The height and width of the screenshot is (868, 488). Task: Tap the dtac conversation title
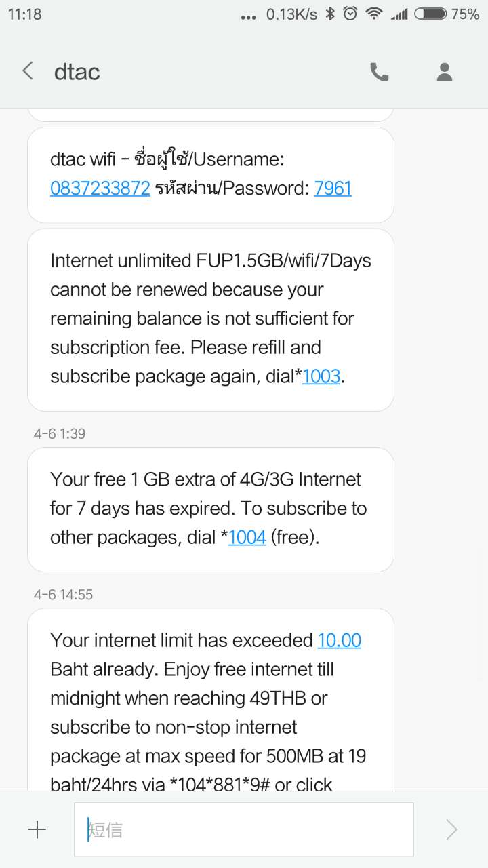tap(77, 72)
